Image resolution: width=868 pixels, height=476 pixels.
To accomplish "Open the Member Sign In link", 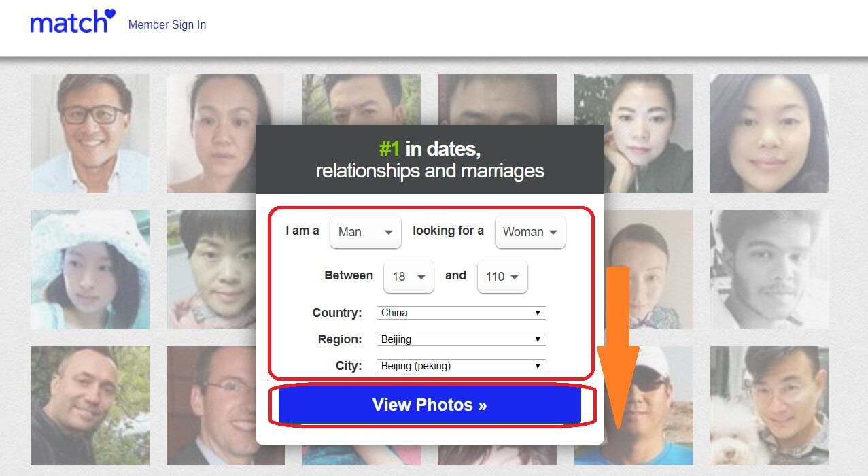I will [167, 24].
